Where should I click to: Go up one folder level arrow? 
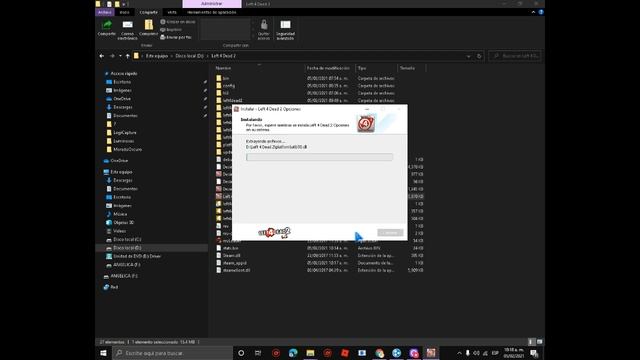tap(127, 56)
